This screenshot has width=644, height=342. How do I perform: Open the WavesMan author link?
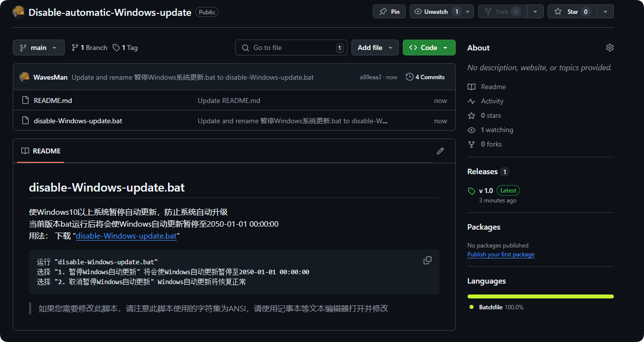(50, 77)
